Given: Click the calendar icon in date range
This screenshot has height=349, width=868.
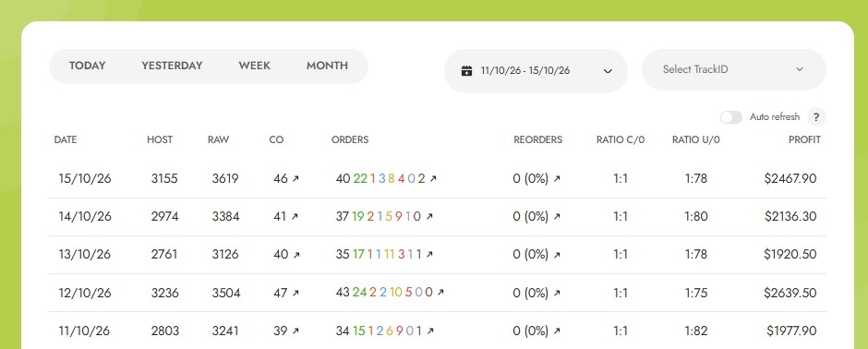Looking at the screenshot, I should 466,71.
